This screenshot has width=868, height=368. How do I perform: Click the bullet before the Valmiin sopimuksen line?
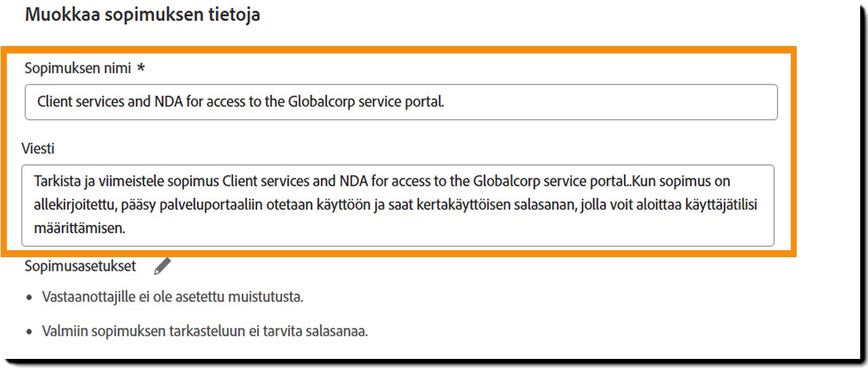coord(30,332)
